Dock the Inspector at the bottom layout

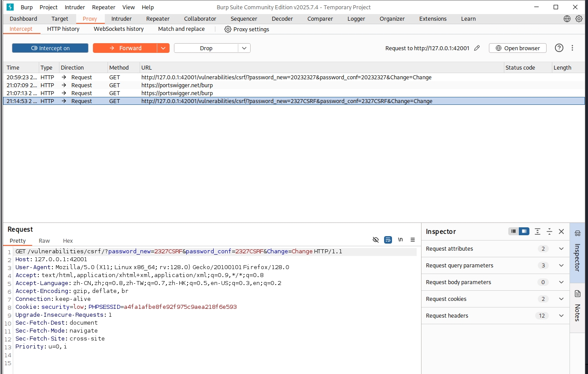coord(514,231)
